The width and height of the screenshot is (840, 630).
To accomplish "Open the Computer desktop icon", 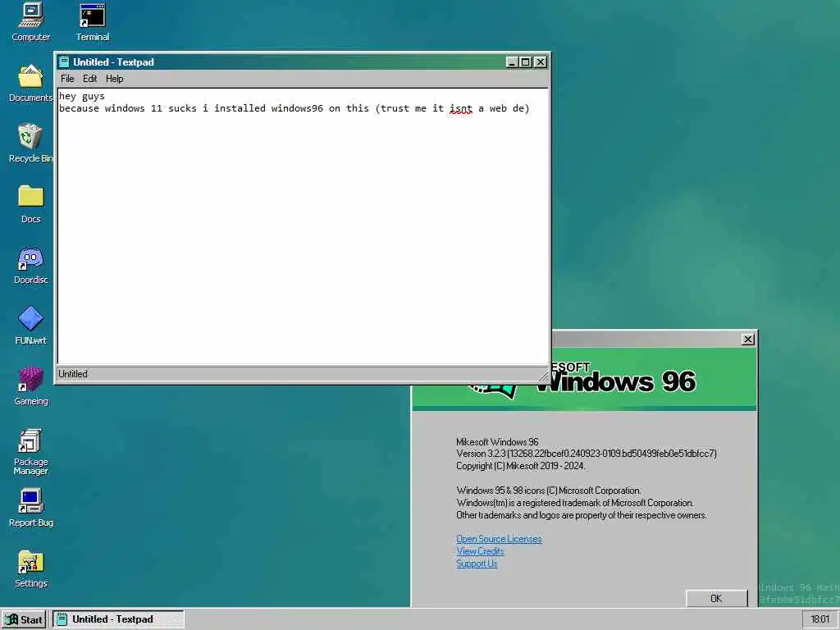I will [31, 21].
